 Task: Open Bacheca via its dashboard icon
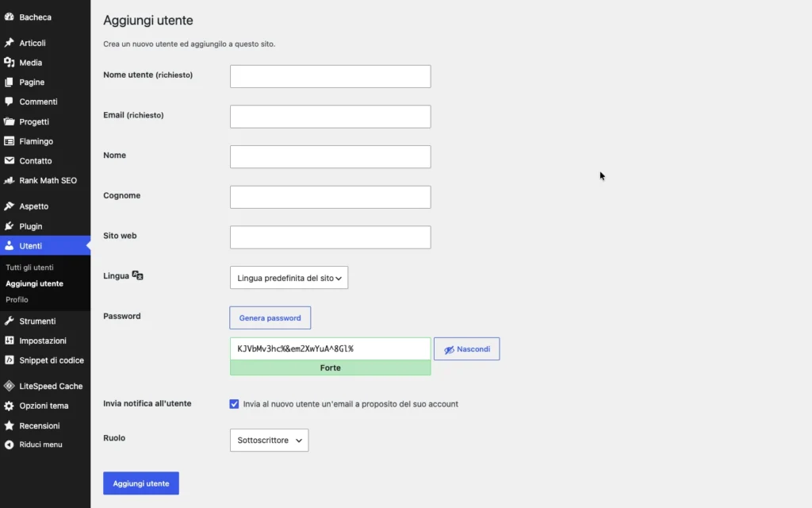pos(9,17)
